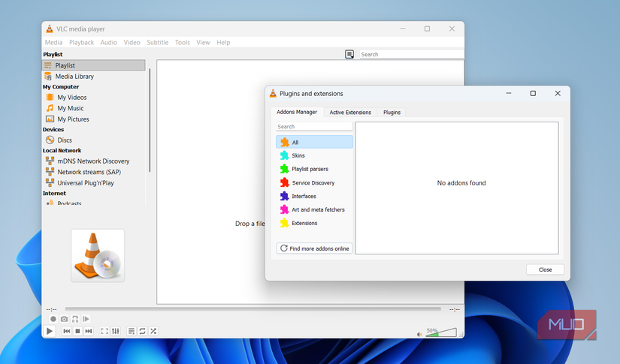Toggle fullscreen video mode
Screen dimensions: 620x364
(x=104, y=331)
